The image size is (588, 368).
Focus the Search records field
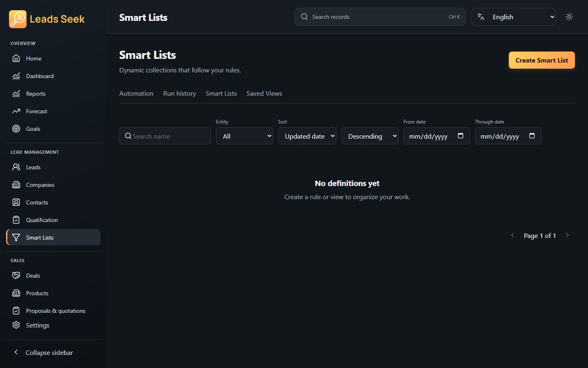tap(380, 17)
